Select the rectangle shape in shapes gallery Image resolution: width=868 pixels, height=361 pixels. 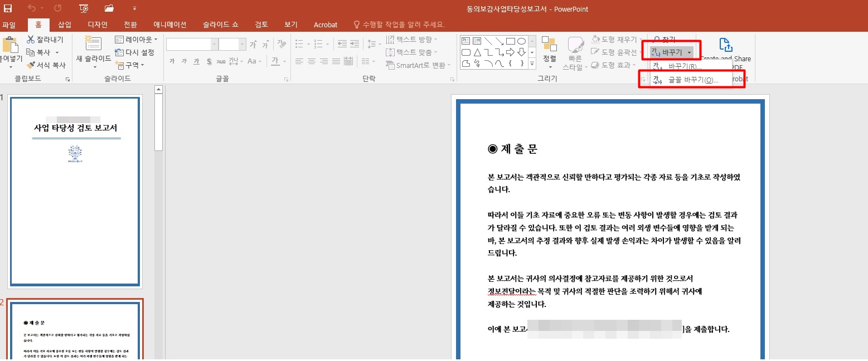tap(510, 41)
